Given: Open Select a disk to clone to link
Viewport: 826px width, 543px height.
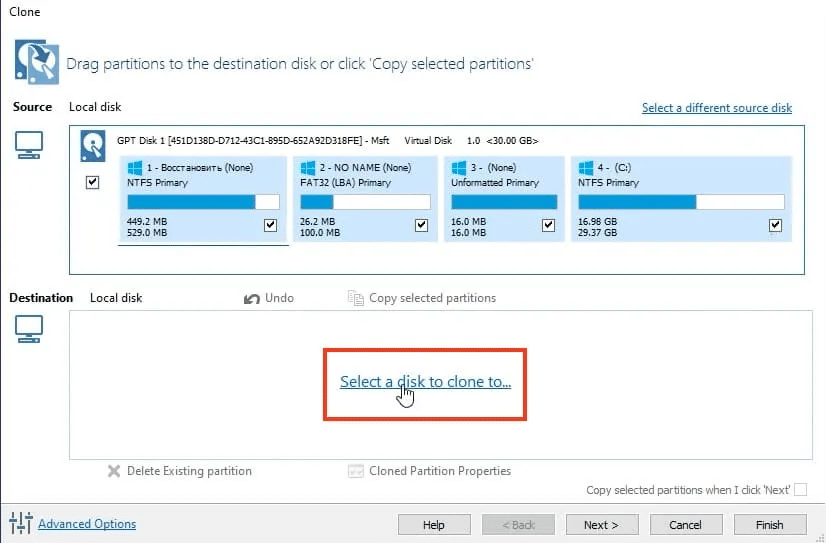Looking at the screenshot, I should [x=425, y=382].
